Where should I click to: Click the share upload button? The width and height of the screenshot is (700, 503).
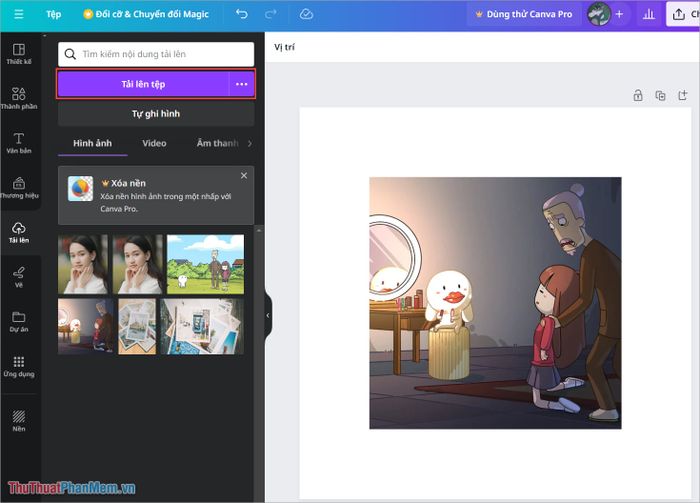pyautogui.click(x=683, y=14)
